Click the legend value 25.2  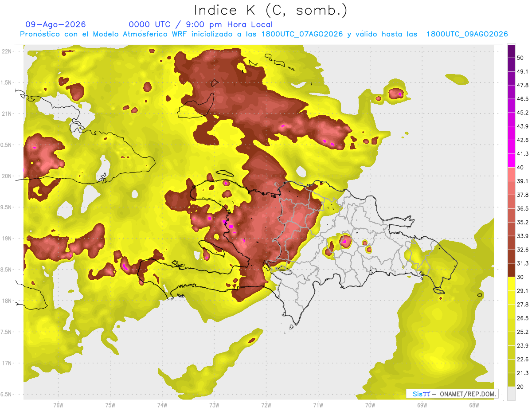pyautogui.click(x=523, y=332)
